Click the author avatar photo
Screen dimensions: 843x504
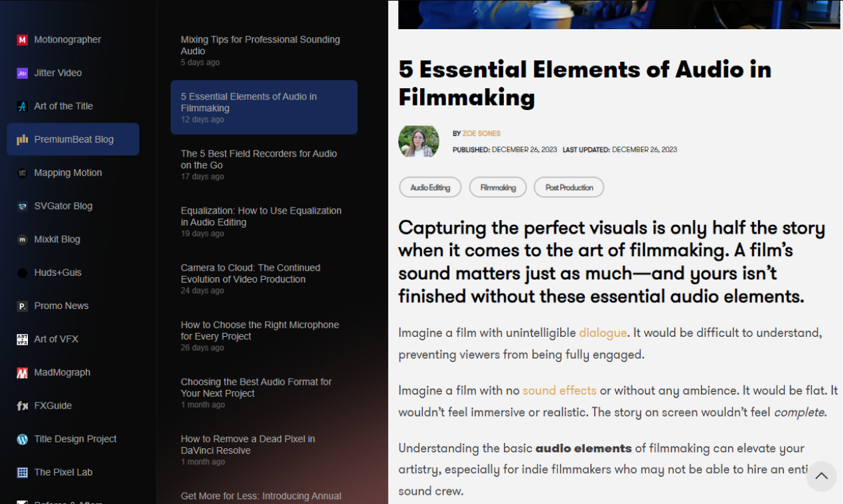[419, 141]
